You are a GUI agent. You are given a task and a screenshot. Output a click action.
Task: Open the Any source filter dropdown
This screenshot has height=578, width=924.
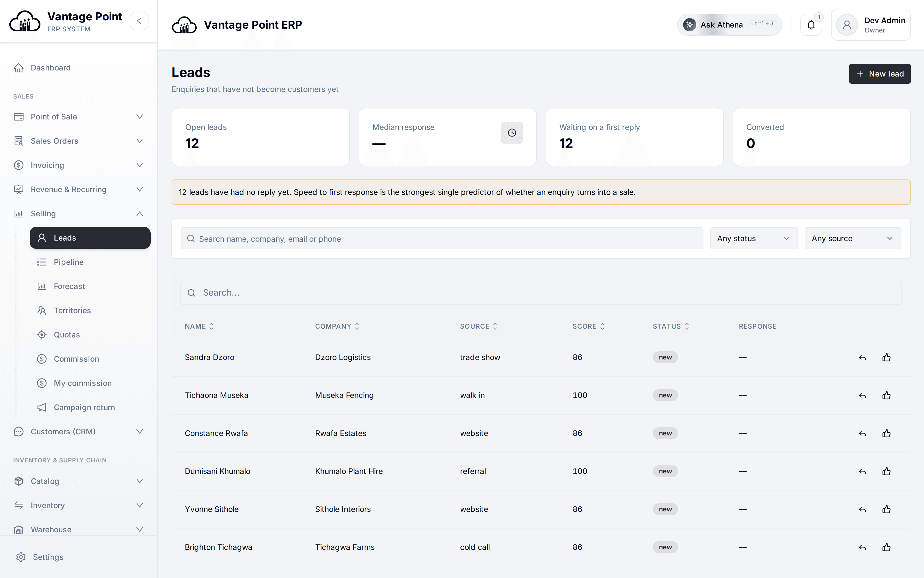(x=853, y=239)
